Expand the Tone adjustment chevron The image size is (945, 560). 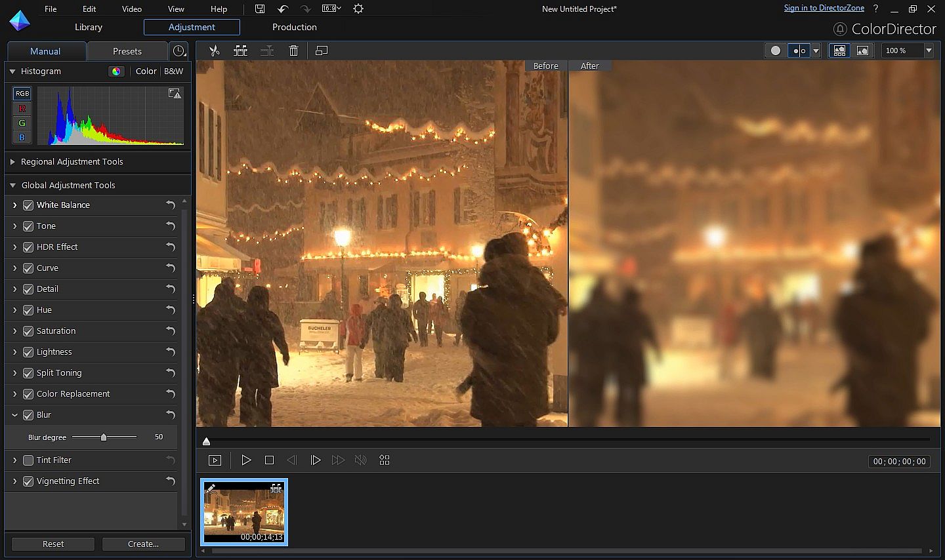[14, 226]
